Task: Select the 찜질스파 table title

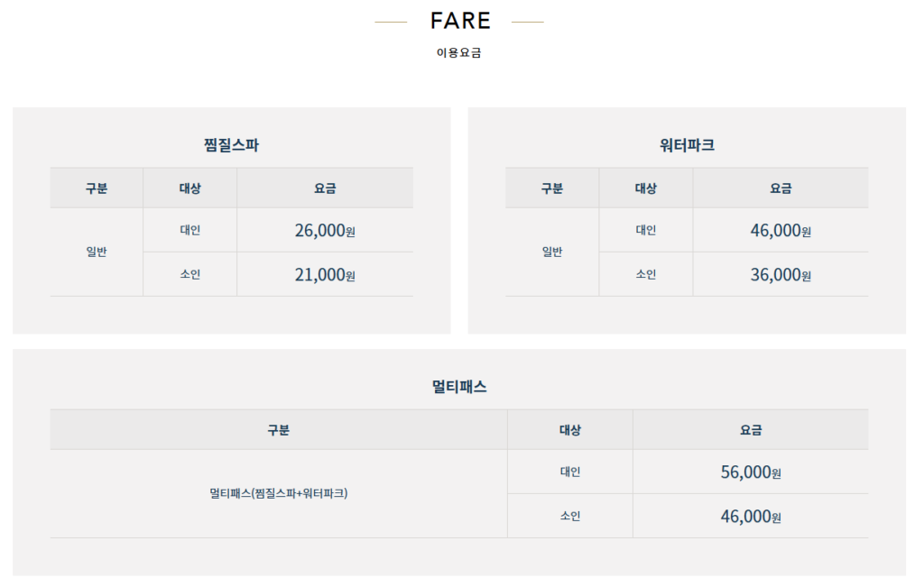Action: pyautogui.click(x=232, y=144)
